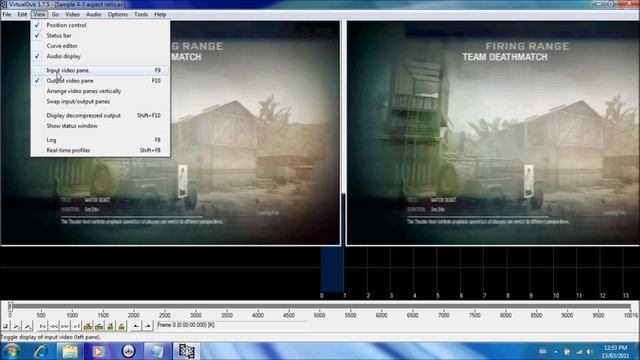Open the Real-time profiler
The image size is (640, 360).
[x=100, y=150]
